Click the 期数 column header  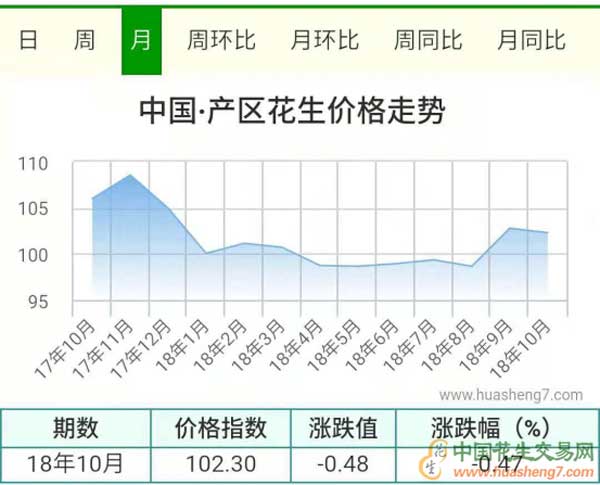76,429
